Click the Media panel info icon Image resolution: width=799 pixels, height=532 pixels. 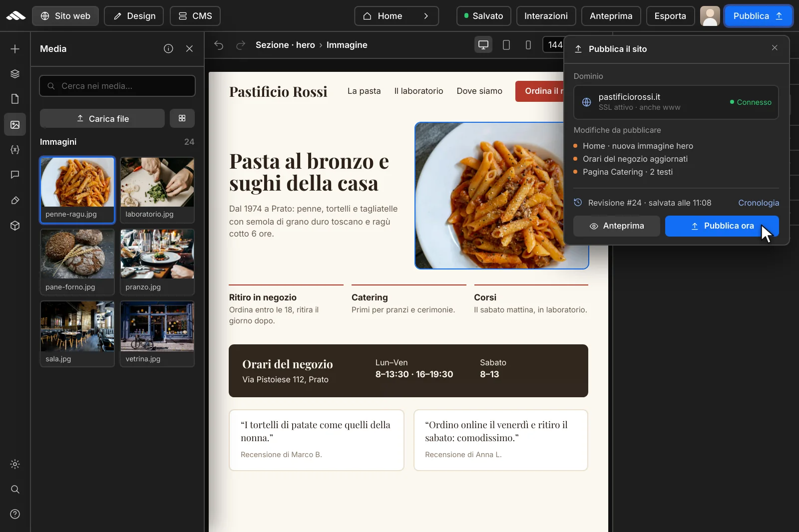pyautogui.click(x=168, y=48)
